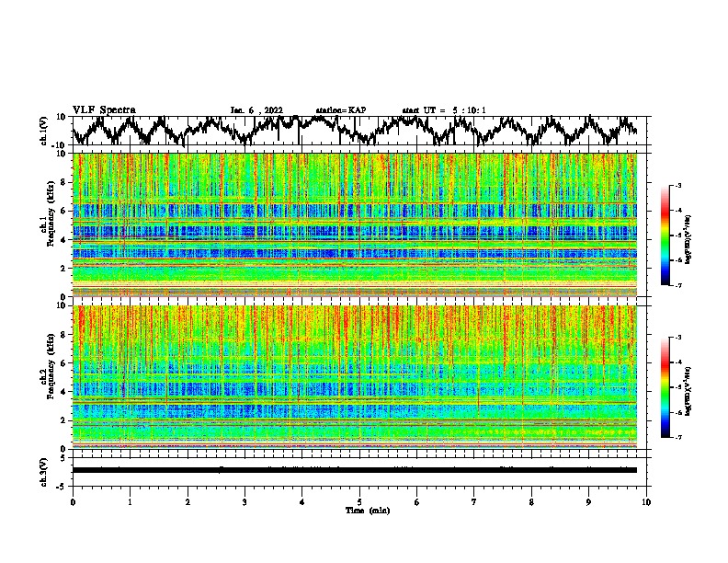Click the ch.1 color bar log(PSD) label
Viewport: 728px width, 563px height.
pyautogui.click(x=688, y=240)
